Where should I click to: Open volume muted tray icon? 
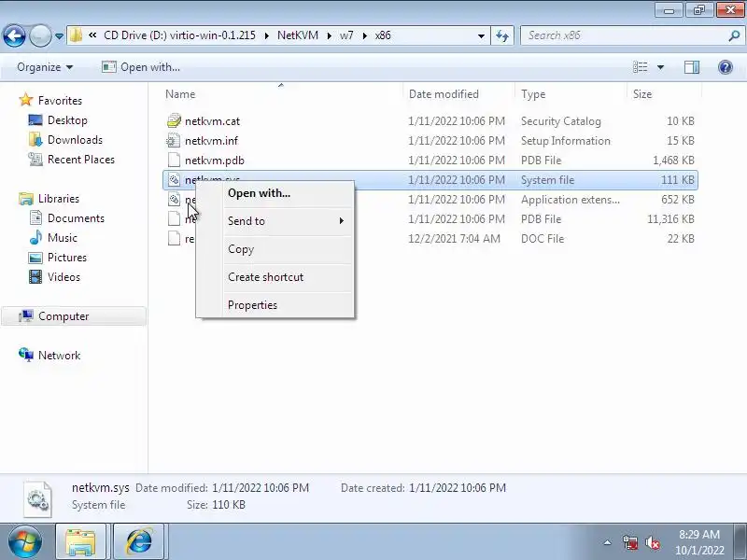tap(652, 542)
